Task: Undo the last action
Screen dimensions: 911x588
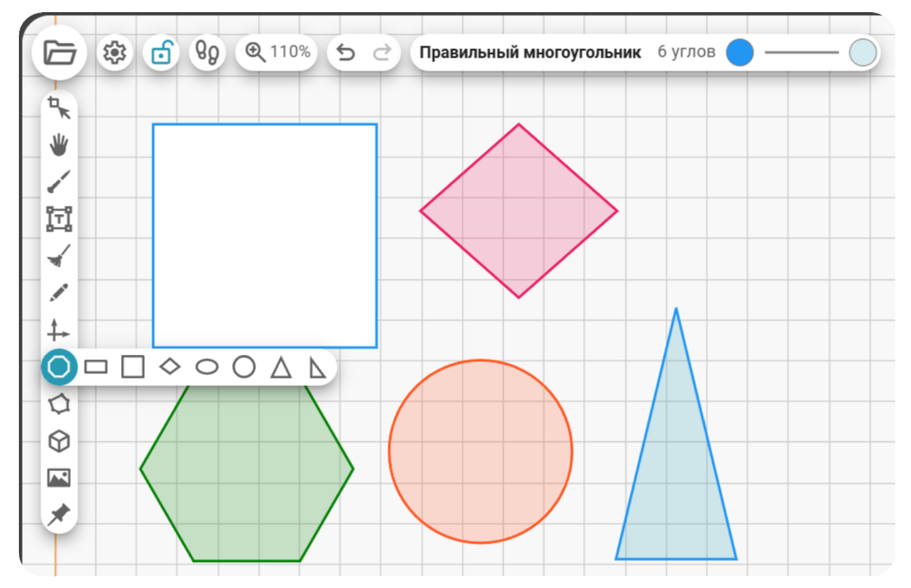Action: (346, 53)
